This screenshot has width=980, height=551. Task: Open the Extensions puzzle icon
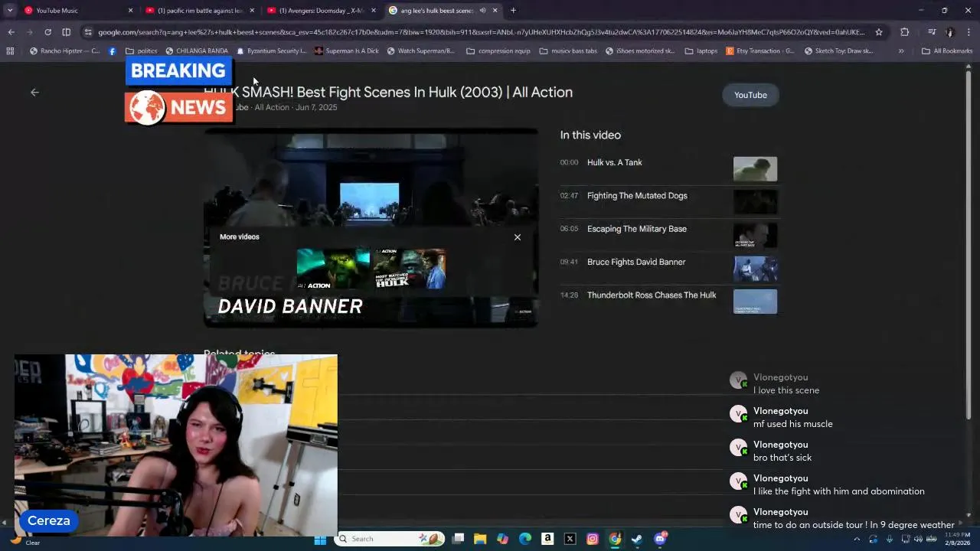[x=905, y=32]
